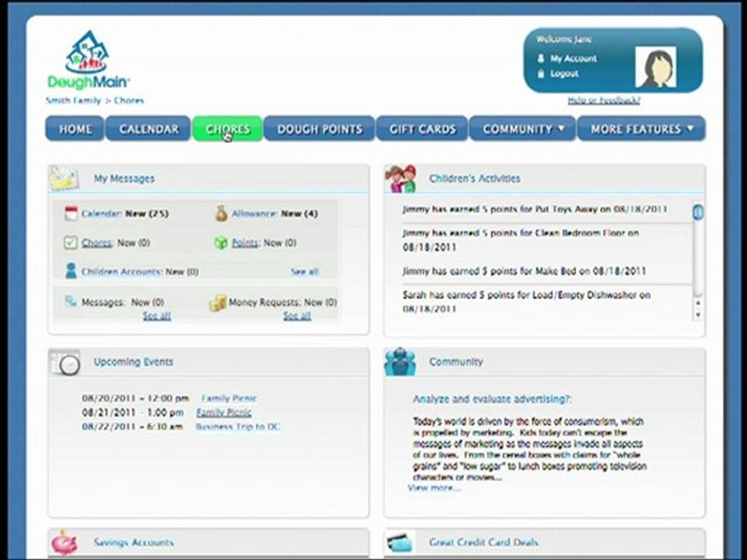Open Jane's profile avatar picture
Screen dimensions: 747x560
click(655, 67)
